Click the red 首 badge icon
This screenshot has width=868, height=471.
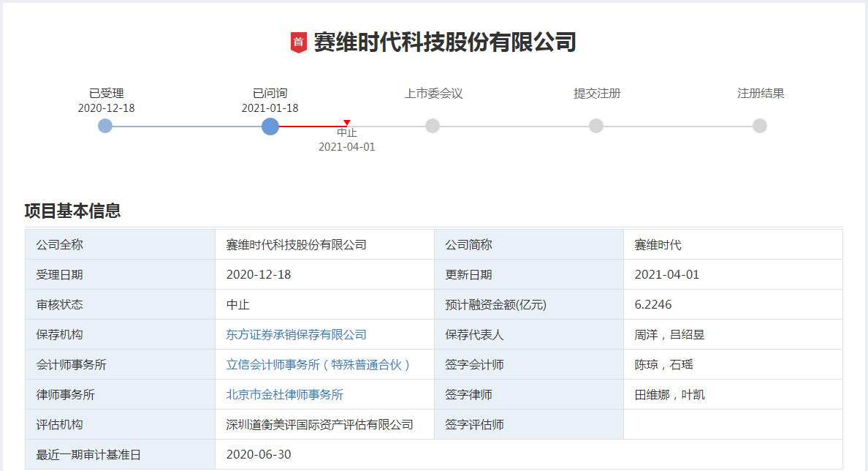point(298,42)
